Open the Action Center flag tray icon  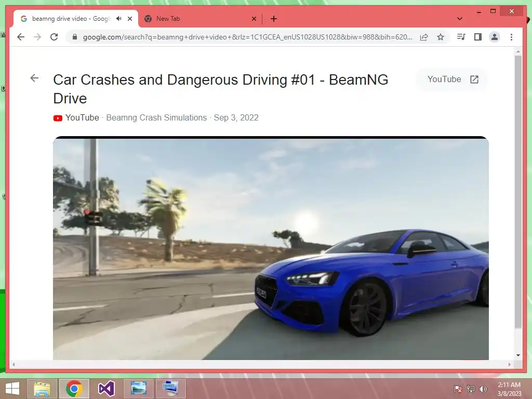[458, 389]
